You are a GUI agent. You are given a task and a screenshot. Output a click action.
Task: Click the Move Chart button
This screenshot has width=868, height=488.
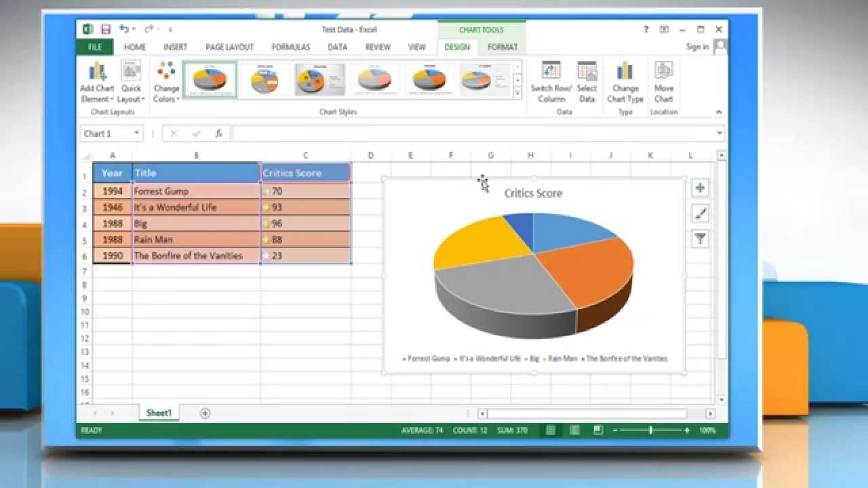(664, 82)
